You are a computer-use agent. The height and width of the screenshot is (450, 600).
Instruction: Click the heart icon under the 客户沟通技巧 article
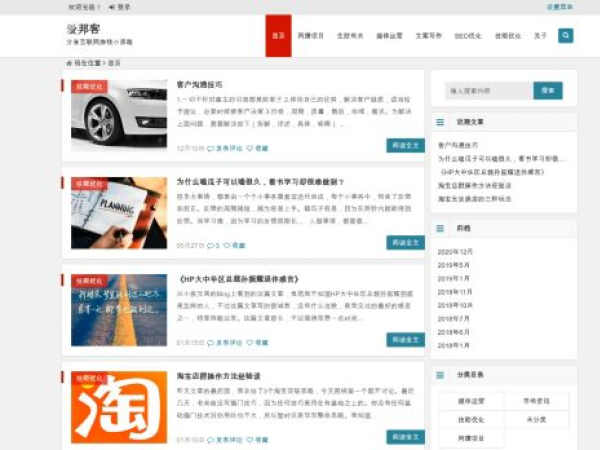coord(250,148)
